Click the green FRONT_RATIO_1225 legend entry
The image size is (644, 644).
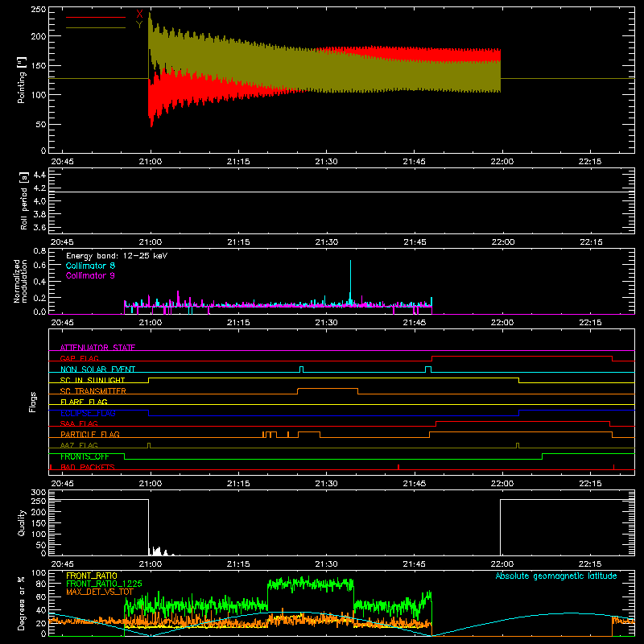(x=104, y=584)
